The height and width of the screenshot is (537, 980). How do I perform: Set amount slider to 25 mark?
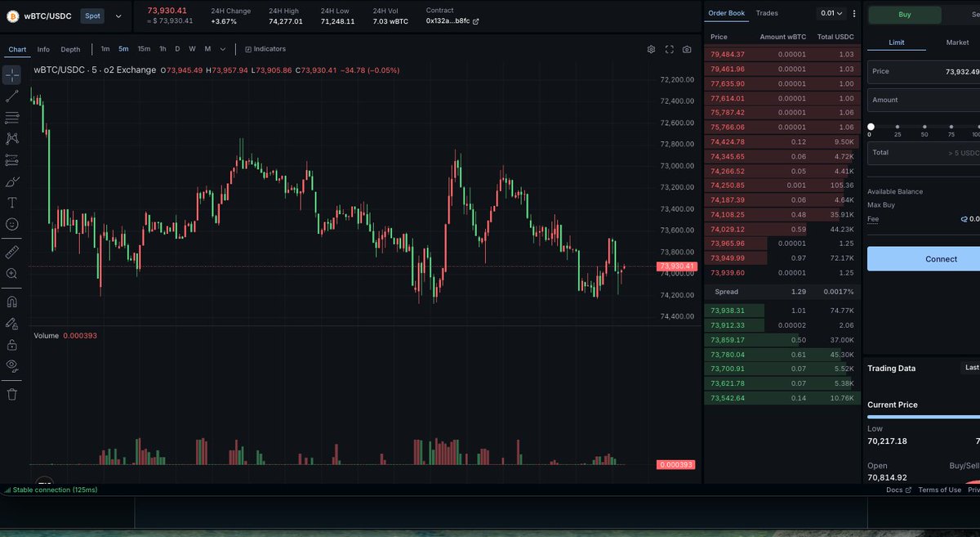click(898, 127)
